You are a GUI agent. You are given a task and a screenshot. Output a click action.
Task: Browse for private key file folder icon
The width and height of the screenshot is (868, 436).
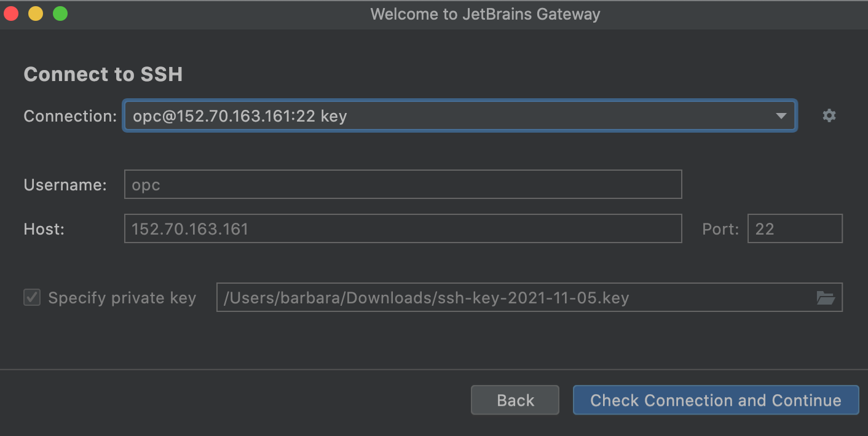[826, 298]
